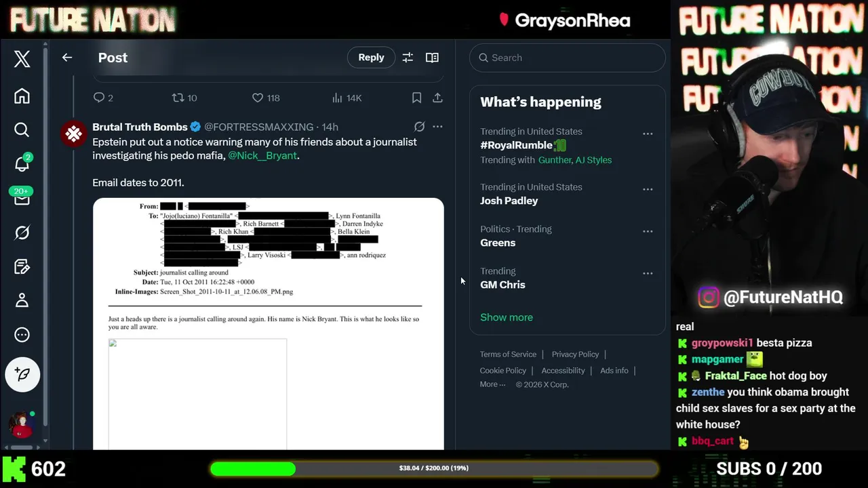This screenshot has width=868, height=488.
Task: Open Explore search icon in sidebar
Action: click(x=22, y=129)
